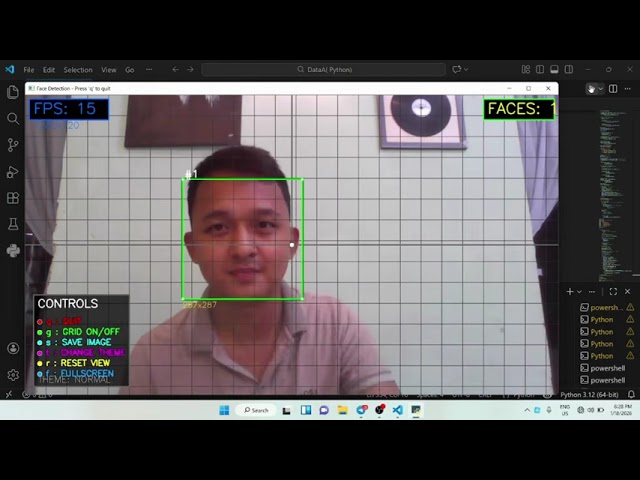This screenshot has width=640, height=480.
Task: Toggle the Secondary Side Bar layout icon
Action: point(569,69)
